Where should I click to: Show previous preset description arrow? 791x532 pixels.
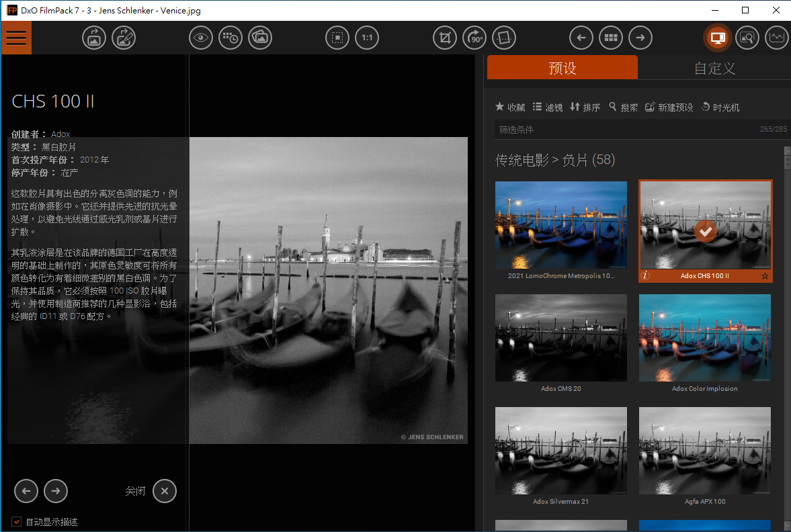click(x=26, y=490)
